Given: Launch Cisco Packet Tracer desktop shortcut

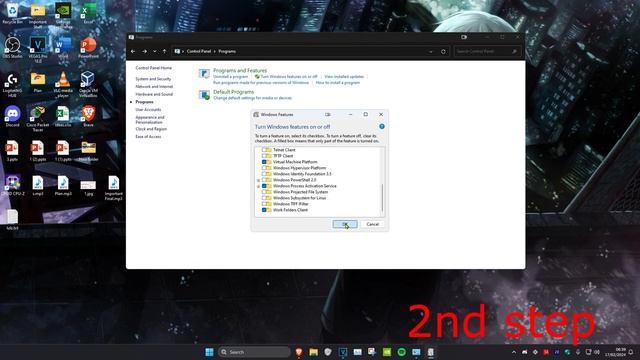Looking at the screenshot, I should tap(38, 118).
